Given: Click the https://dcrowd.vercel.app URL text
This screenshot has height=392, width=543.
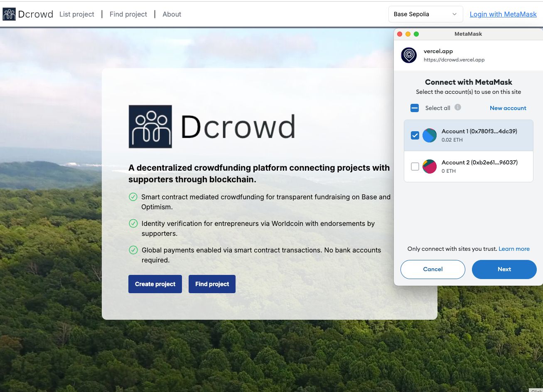Looking at the screenshot, I should point(454,60).
